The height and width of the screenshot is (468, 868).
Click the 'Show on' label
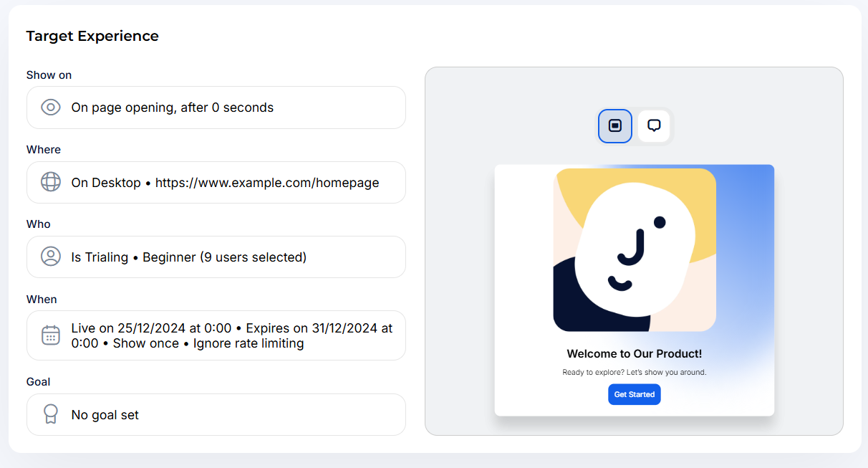click(x=49, y=75)
